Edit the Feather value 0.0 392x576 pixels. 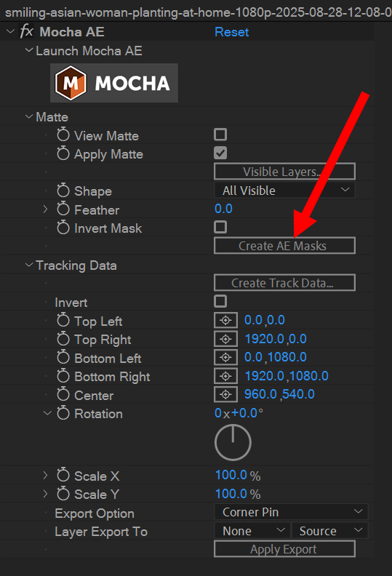[223, 209]
